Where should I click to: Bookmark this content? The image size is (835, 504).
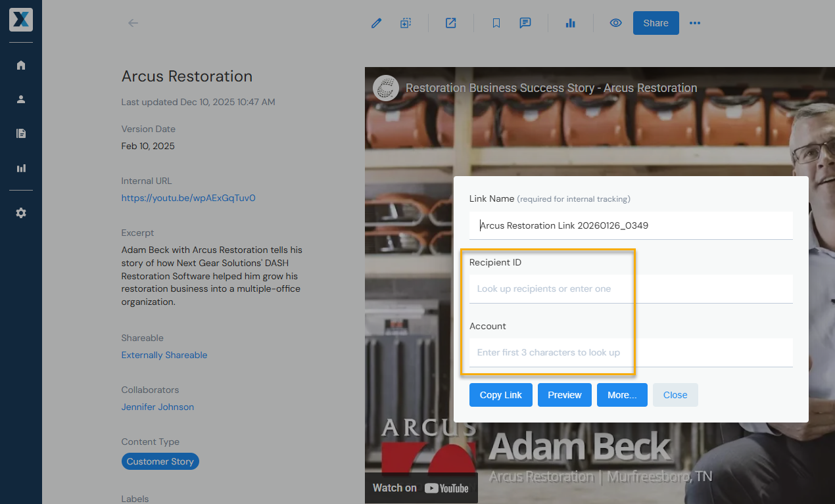(496, 23)
